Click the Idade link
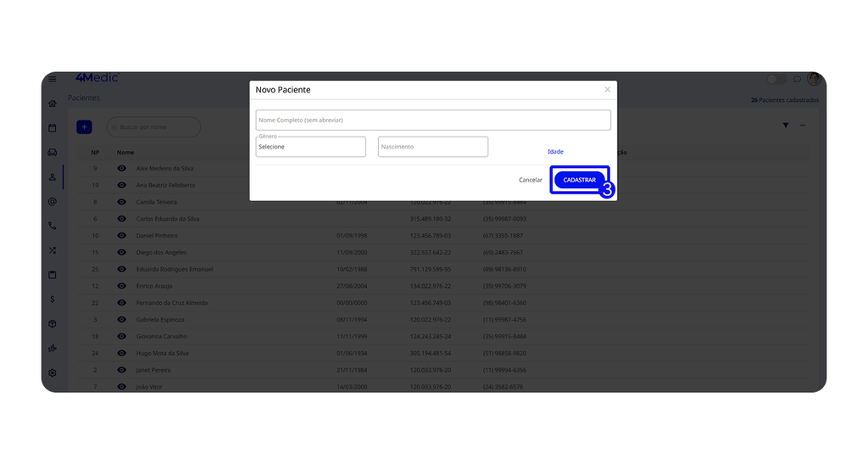This screenshot has width=868, height=465. [555, 152]
